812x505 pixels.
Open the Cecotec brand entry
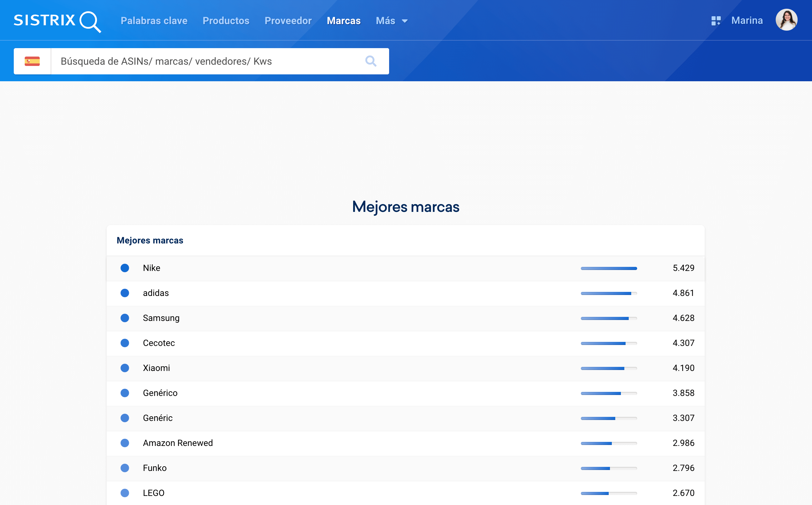click(159, 343)
